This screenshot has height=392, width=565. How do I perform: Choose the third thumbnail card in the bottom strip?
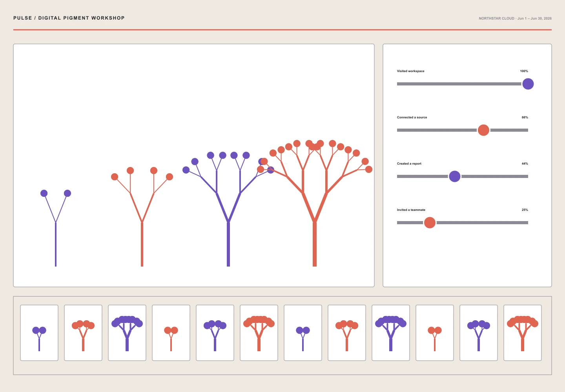pos(127,333)
